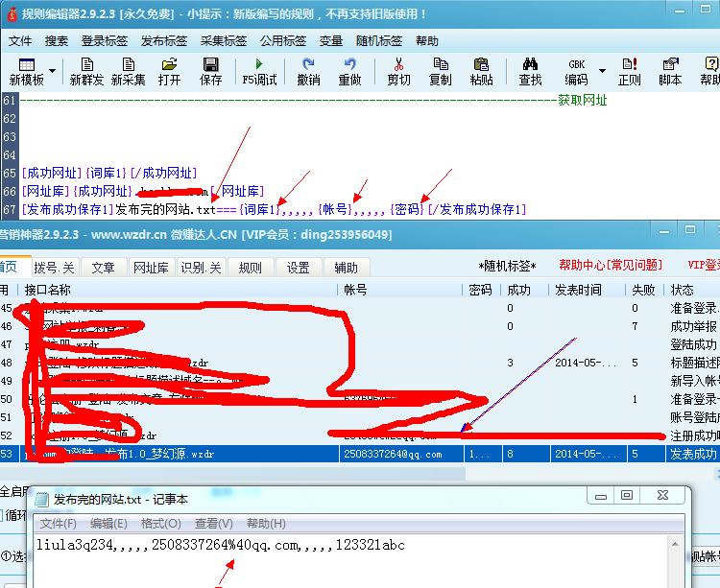This screenshot has height=588, width=720.
Task: Click 成功举报 status in row 46
Action: pyautogui.click(x=693, y=326)
